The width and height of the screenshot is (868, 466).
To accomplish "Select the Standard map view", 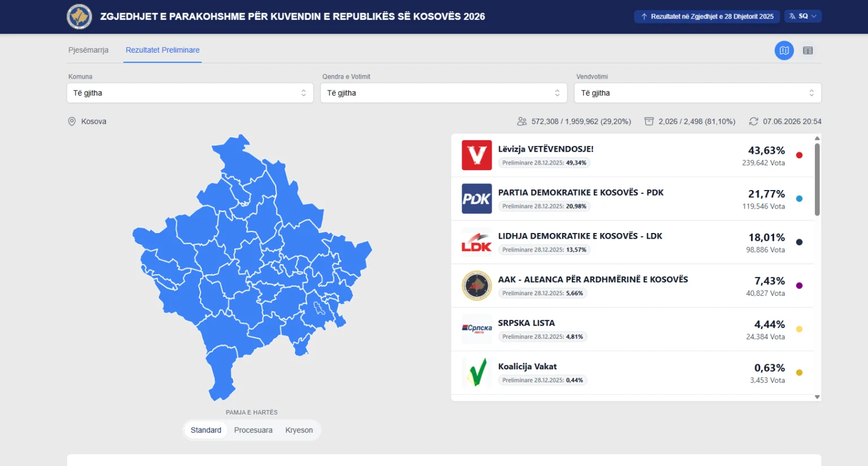I will click(206, 430).
